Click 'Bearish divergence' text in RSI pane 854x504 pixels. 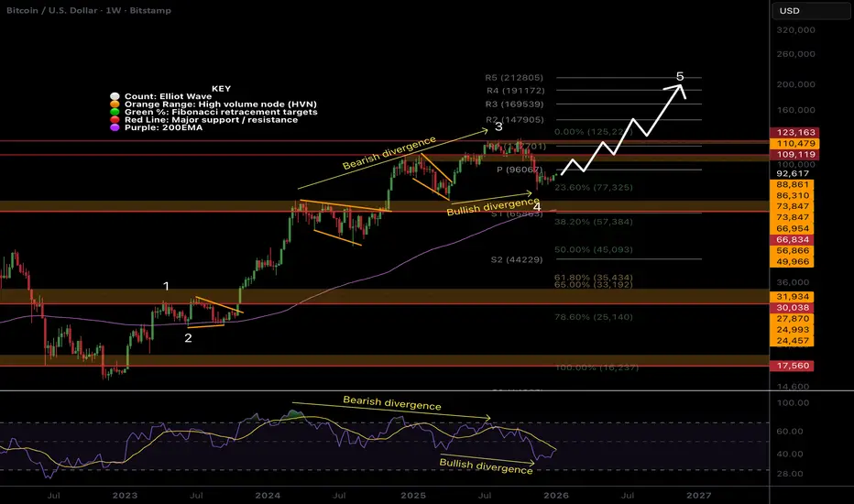coord(392,403)
